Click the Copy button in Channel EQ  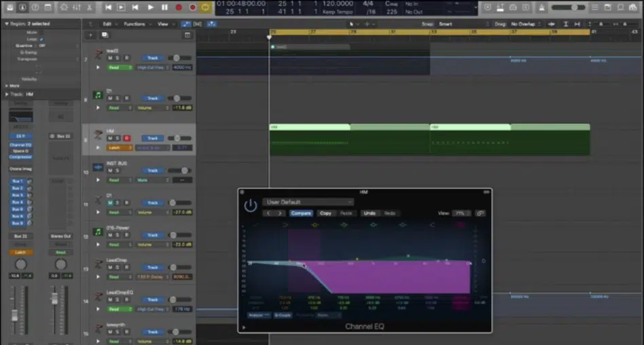coord(325,213)
